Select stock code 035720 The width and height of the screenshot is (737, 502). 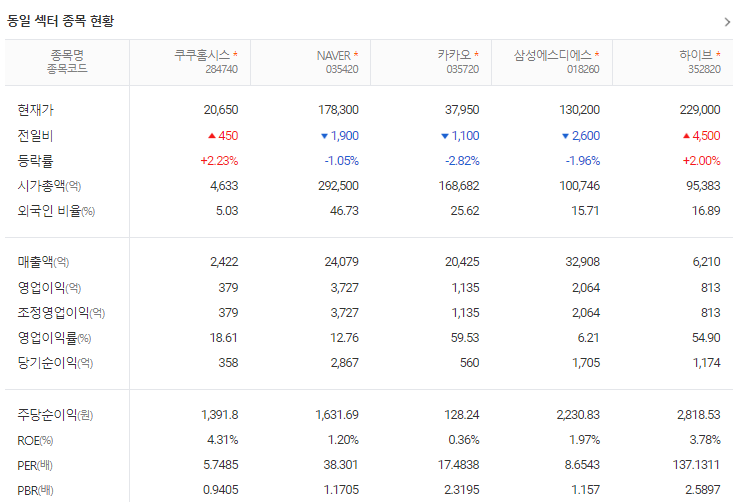pyautogui.click(x=463, y=69)
